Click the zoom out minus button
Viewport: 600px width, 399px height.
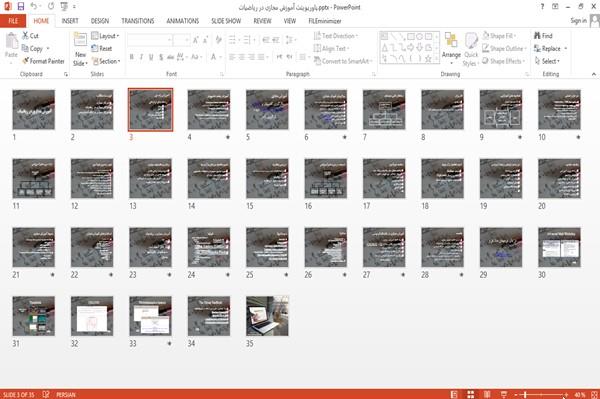coord(516,394)
